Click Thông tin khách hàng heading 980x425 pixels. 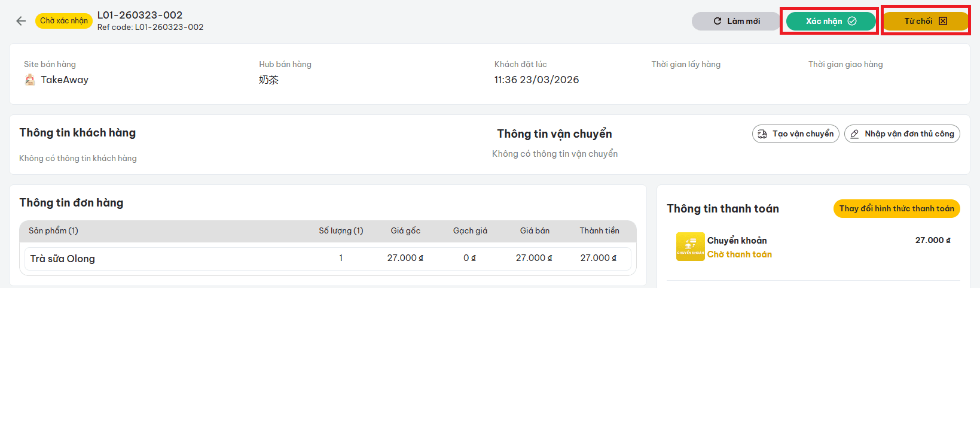pos(78,133)
